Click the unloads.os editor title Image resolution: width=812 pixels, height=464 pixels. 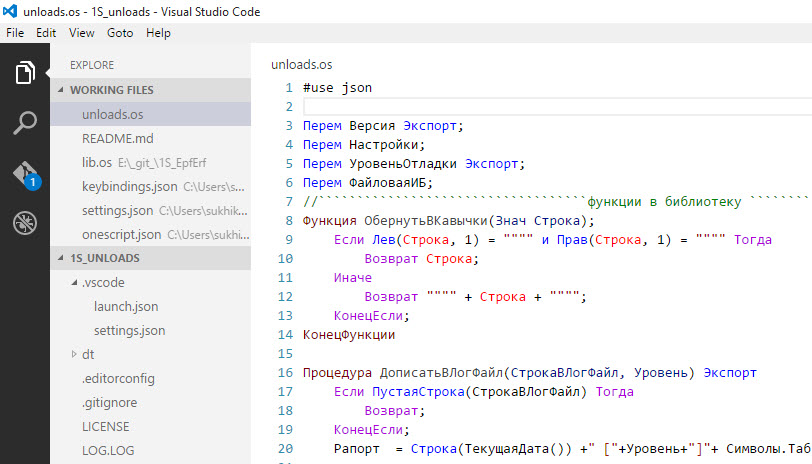pyautogui.click(x=301, y=65)
